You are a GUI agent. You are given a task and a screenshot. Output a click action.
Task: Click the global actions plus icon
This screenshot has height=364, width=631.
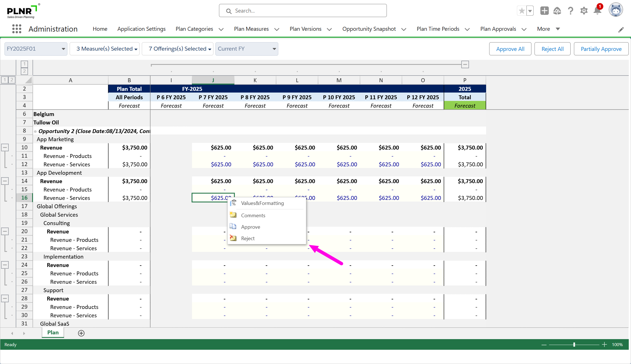pos(544,11)
